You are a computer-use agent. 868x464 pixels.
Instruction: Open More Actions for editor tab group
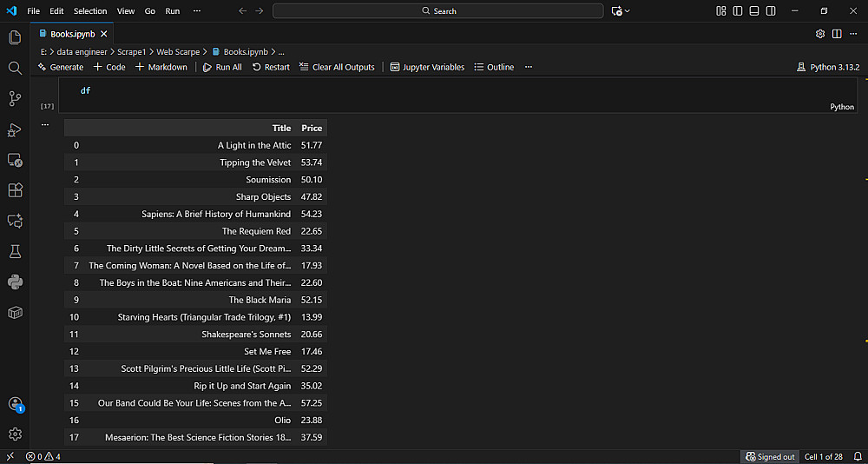[853, 34]
